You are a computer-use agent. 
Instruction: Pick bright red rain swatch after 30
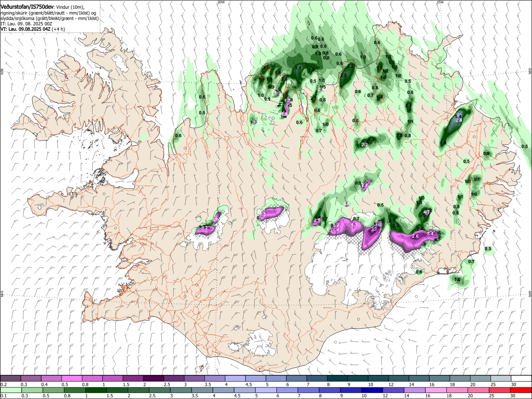pos(521,390)
